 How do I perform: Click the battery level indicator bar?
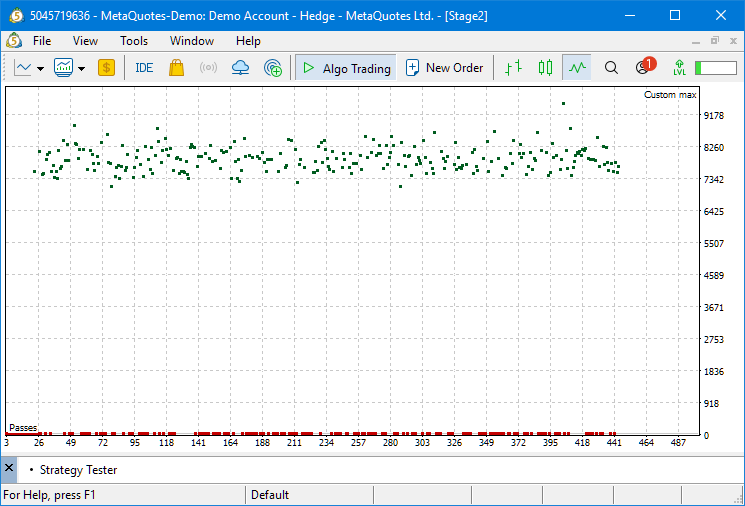[x=714, y=68]
